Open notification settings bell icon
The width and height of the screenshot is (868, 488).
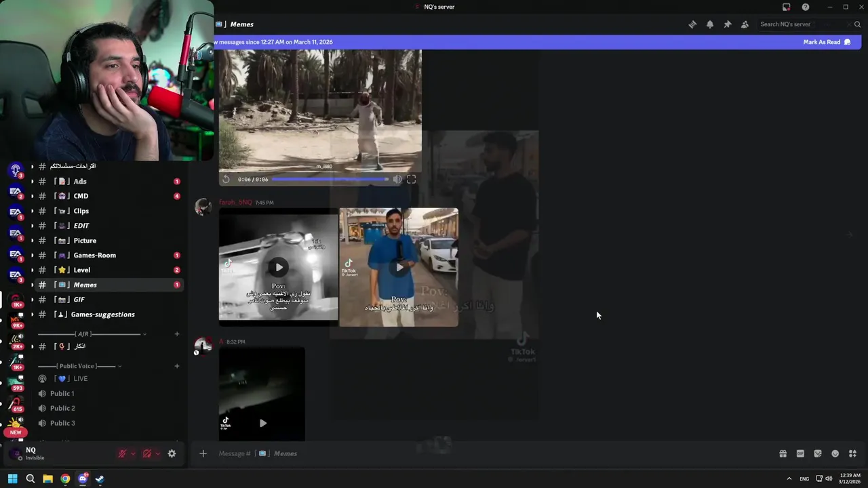coord(710,24)
